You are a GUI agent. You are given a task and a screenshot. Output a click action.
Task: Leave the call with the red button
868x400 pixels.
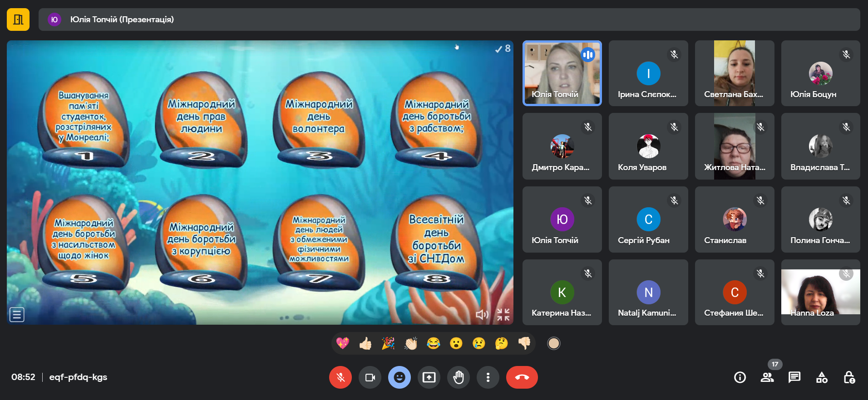[522, 377]
